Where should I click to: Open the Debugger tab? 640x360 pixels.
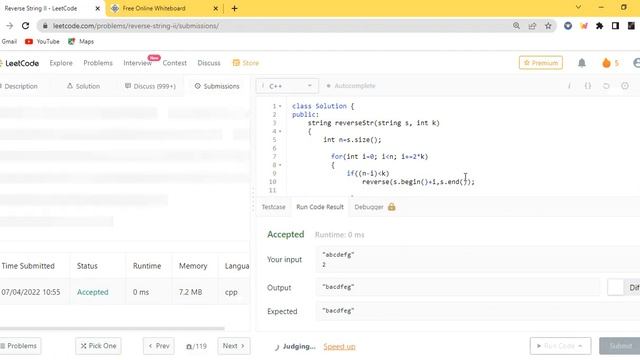369,207
